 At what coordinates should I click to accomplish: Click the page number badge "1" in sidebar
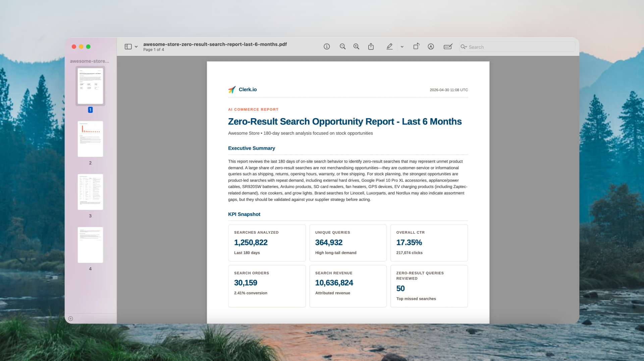(90, 110)
